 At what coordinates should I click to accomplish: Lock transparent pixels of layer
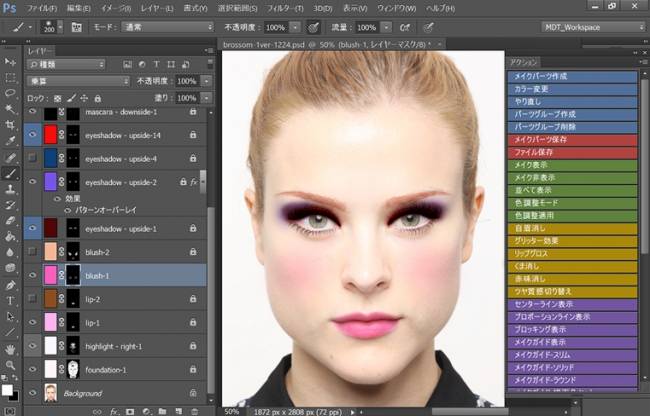pos(58,98)
